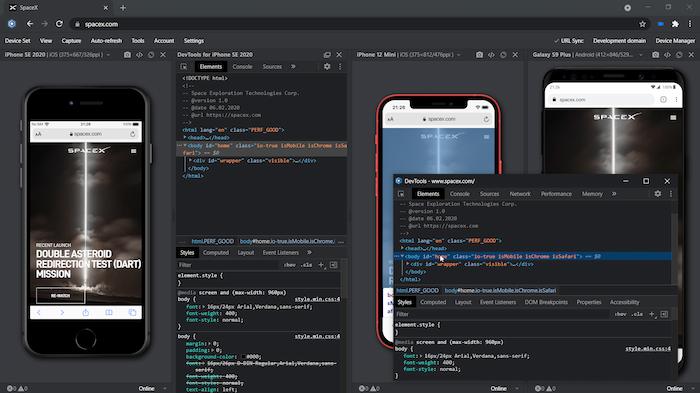Toggle :hov element state in docked Styles
Screen dimensions: 700x393
pos(290,265)
